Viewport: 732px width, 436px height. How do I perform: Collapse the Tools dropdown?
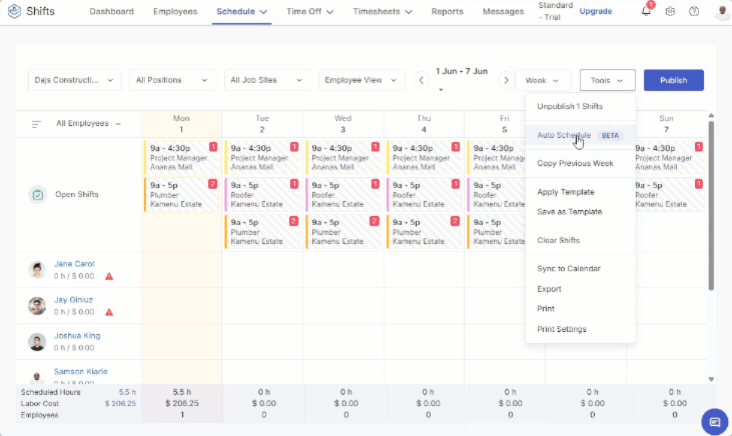click(x=607, y=81)
